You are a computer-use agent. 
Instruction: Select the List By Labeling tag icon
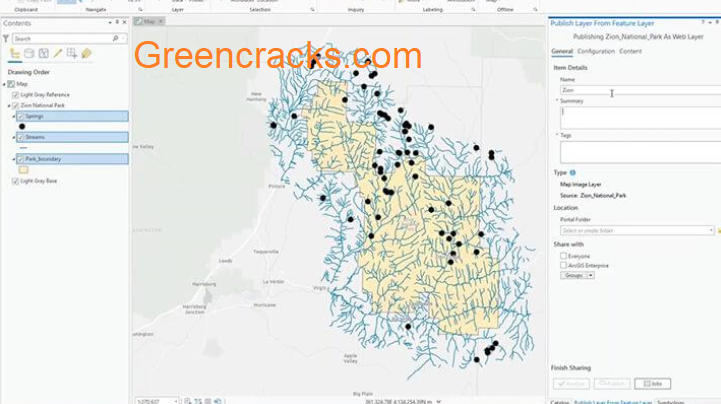click(86, 53)
